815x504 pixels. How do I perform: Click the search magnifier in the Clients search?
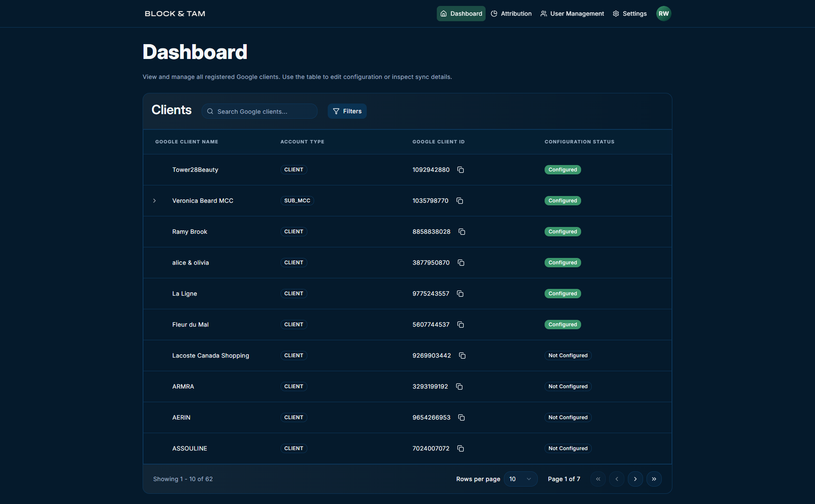[210, 111]
